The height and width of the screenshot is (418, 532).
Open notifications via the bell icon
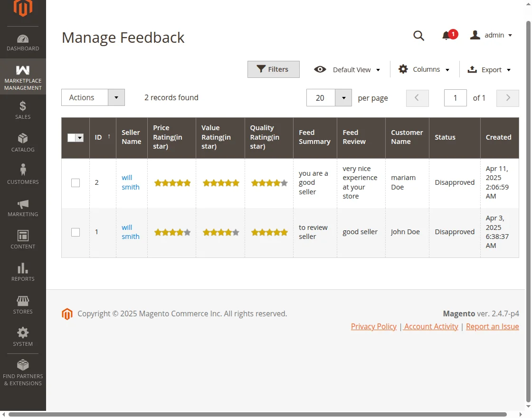[x=446, y=36]
